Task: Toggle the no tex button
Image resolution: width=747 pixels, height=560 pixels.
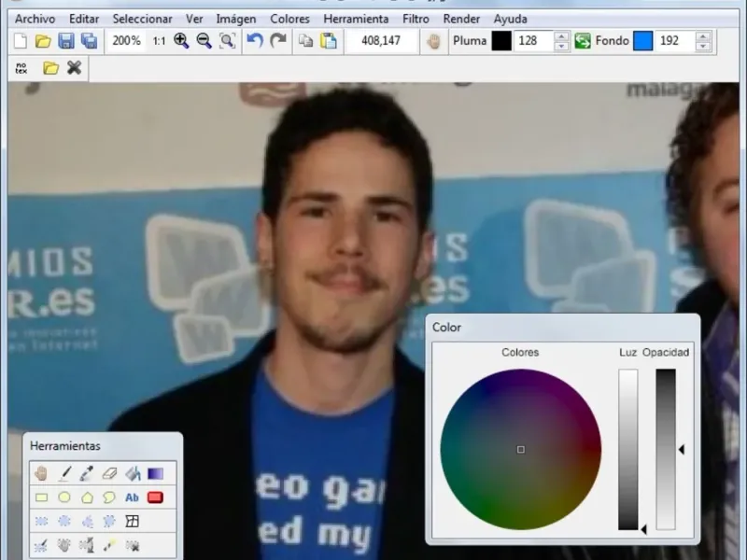Action: 21,68
